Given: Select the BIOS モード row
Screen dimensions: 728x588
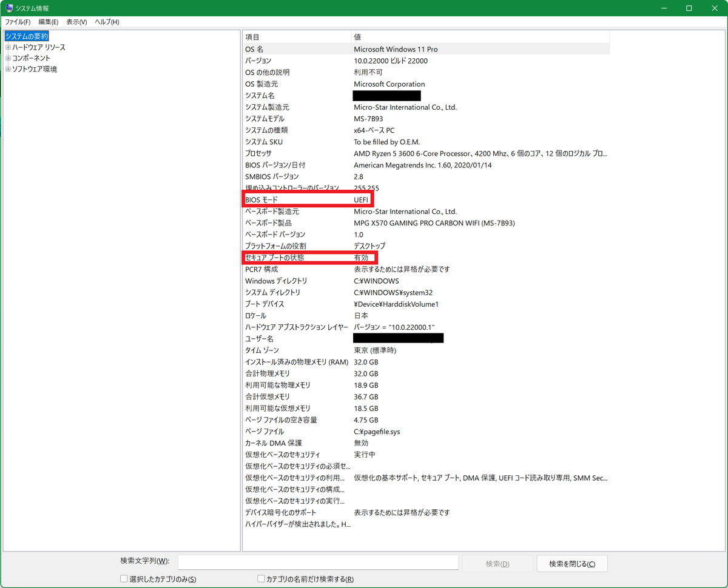Looking at the screenshot, I should tap(426, 200).
